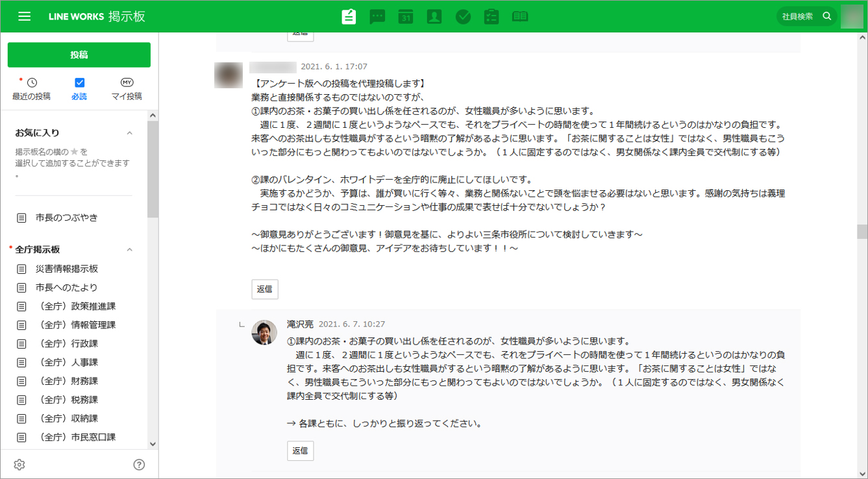Image resolution: width=868 pixels, height=479 pixels.
Task: Collapse the 全庁掲示板 section
Action: (129, 250)
